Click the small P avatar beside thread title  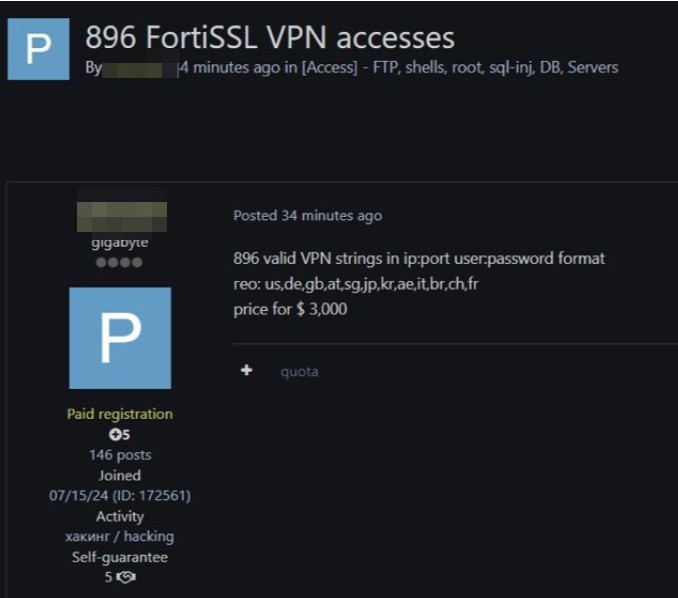click(38, 49)
